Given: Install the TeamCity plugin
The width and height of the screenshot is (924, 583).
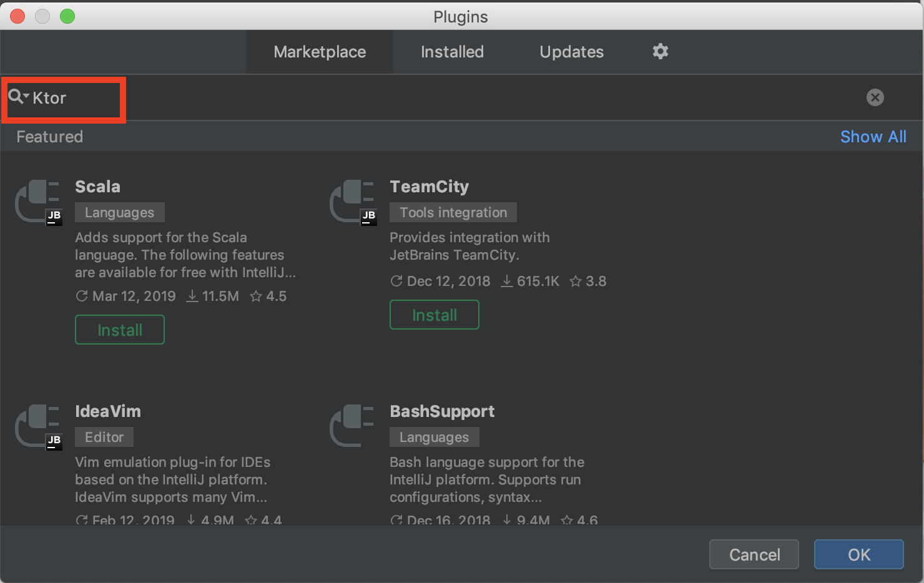Looking at the screenshot, I should (435, 315).
